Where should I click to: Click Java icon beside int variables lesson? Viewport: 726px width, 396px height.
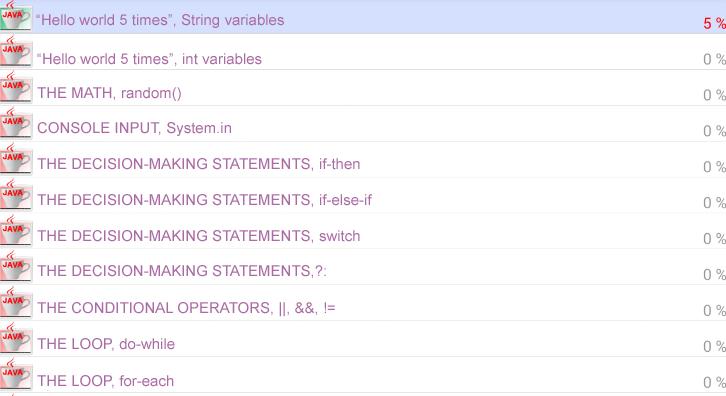click(16, 52)
